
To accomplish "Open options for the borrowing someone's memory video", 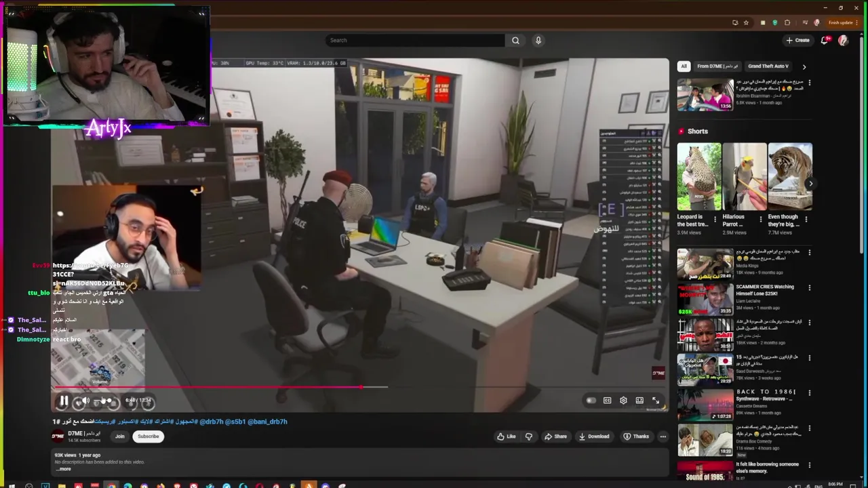I will click(x=809, y=465).
